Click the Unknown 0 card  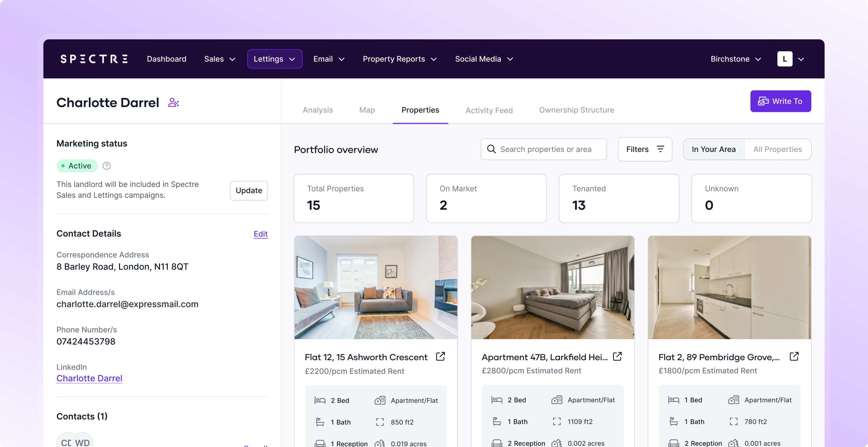tap(751, 198)
